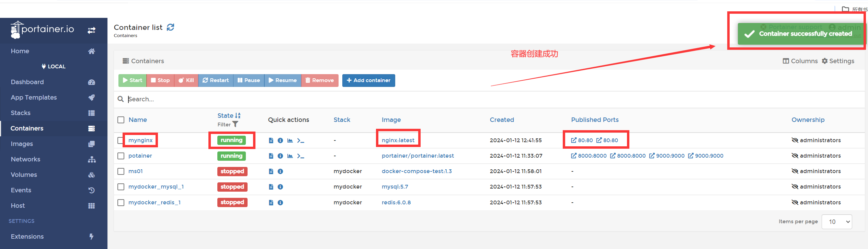Sort containers by State column
868x249 pixels.
point(229,116)
